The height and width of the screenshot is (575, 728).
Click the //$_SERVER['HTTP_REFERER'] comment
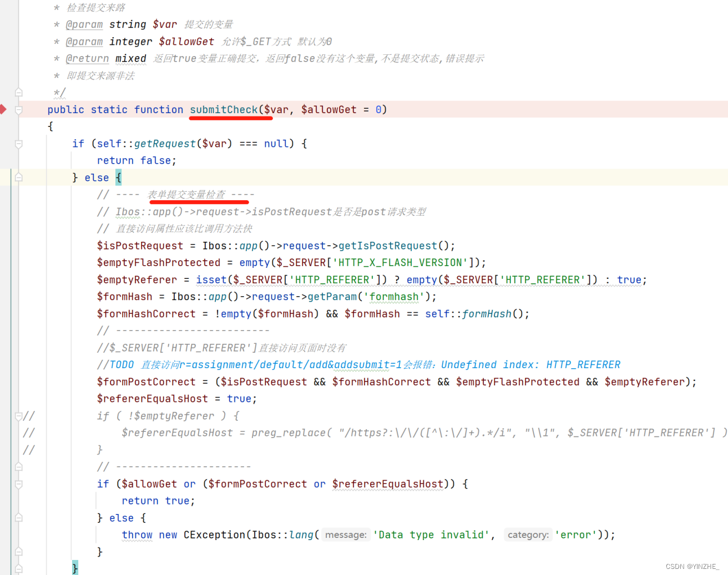[x=221, y=348]
